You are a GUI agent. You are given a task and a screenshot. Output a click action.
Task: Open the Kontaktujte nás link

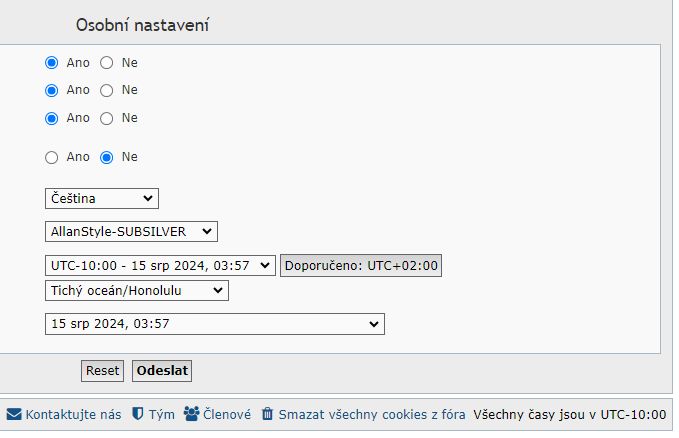click(x=74, y=414)
